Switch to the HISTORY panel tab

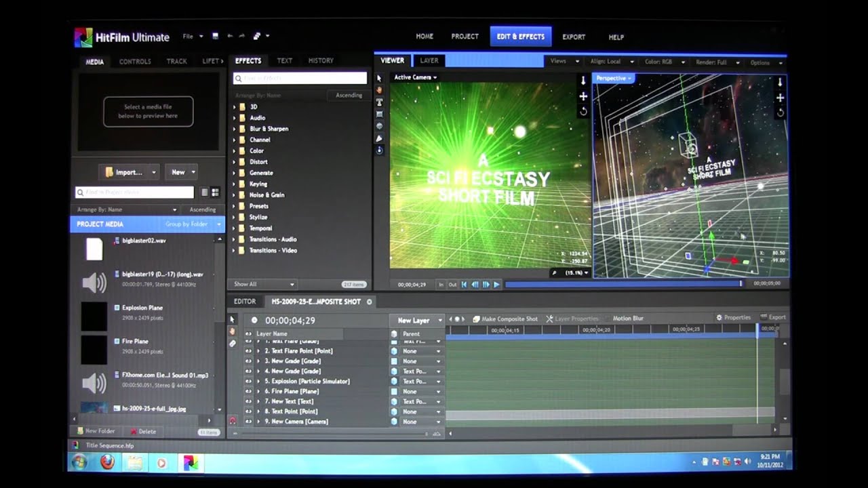point(321,60)
